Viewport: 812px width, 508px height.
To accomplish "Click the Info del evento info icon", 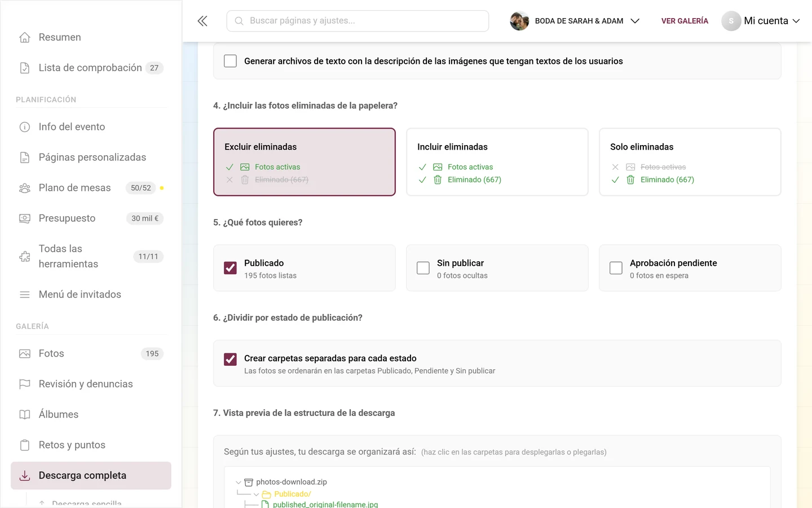I will (x=25, y=127).
